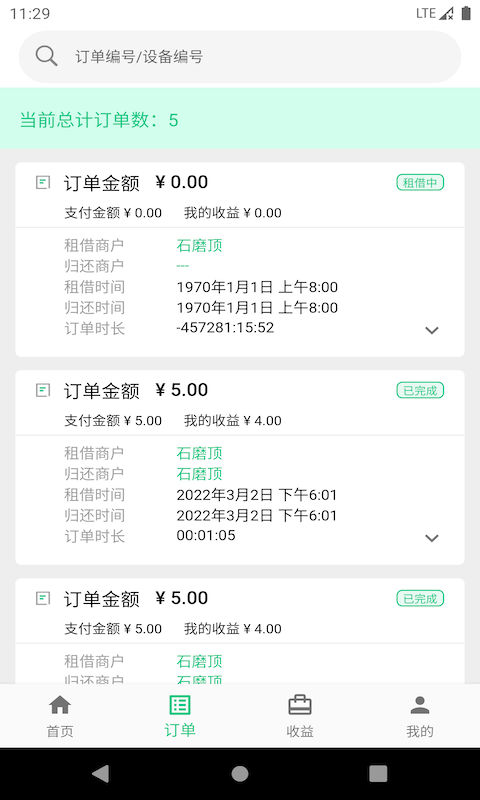Switch to the 收益 earnings tab

[x=300, y=716]
